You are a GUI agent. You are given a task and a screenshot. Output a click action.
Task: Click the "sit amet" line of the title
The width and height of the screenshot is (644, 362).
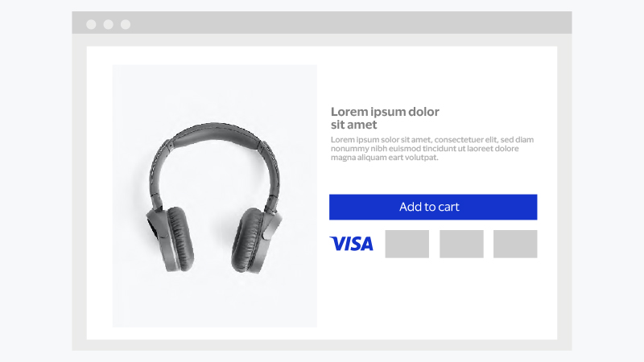pos(353,125)
